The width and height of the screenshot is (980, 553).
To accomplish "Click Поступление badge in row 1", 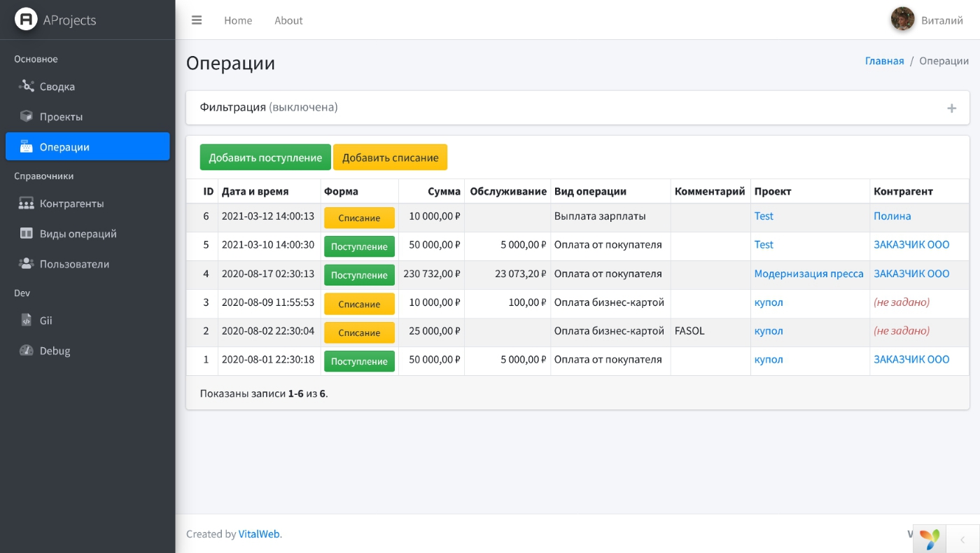I will click(x=359, y=361).
